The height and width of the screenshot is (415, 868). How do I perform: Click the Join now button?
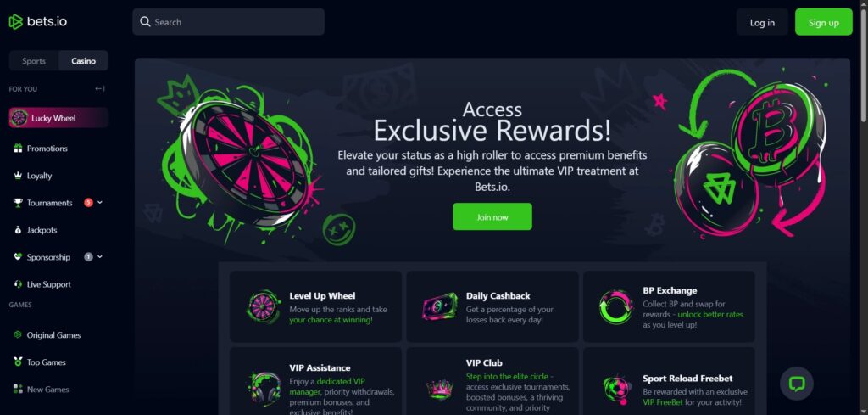tap(492, 216)
